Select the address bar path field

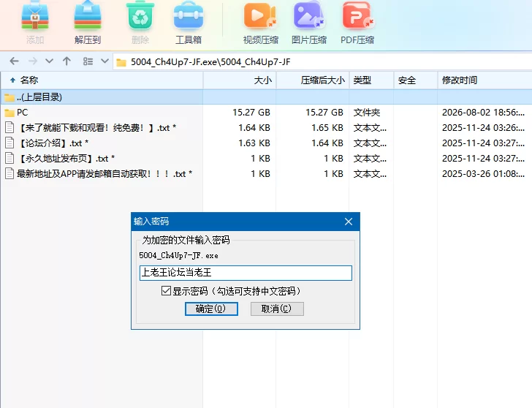click(322, 61)
